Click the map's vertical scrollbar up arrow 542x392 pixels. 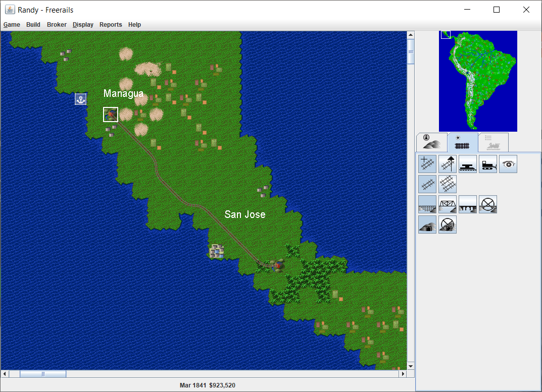pos(411,34)
